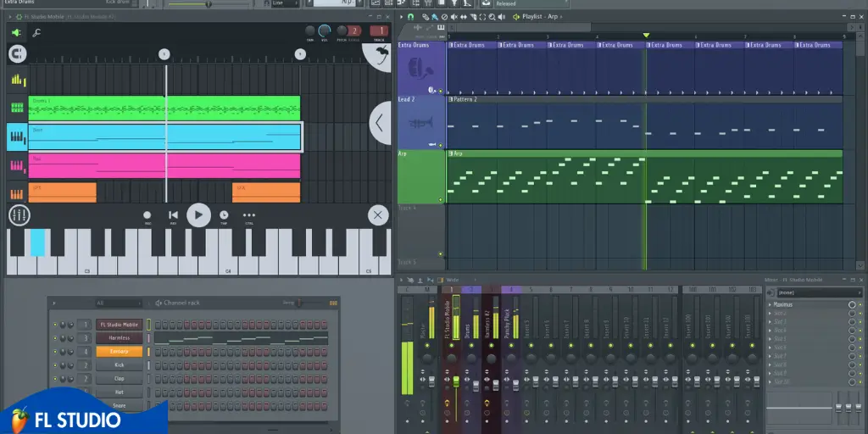Select the Hat channel button
The height and width of the screenshot is (434, 868).
click(119, 392)
